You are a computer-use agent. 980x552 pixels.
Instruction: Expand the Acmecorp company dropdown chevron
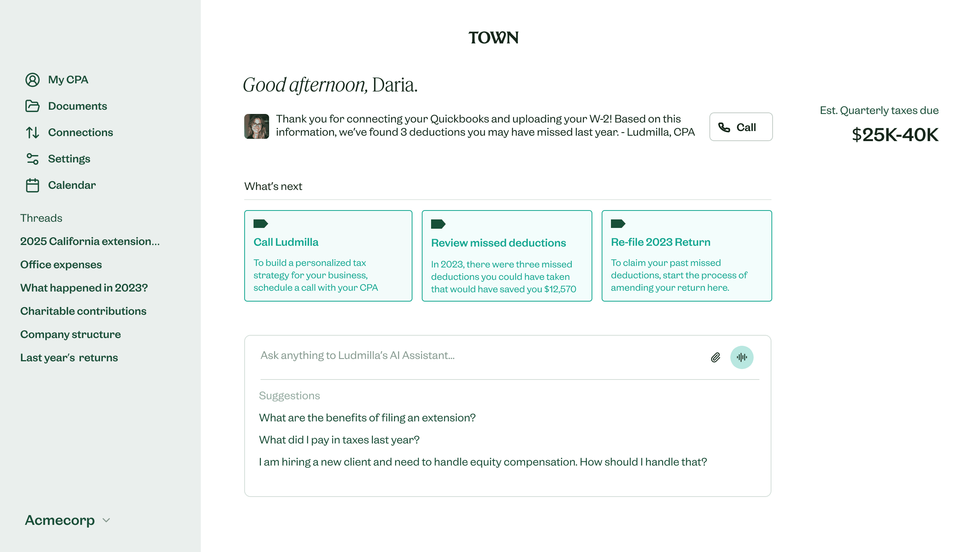106,520
